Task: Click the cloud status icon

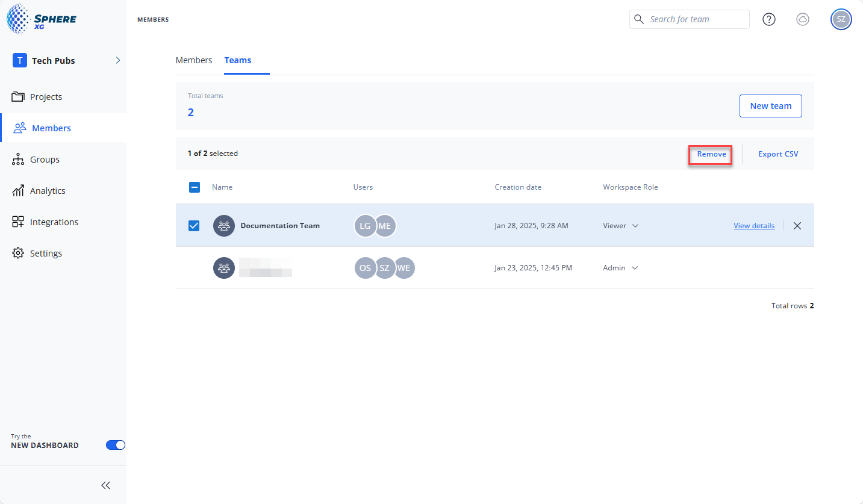Action: click(802, 19)
